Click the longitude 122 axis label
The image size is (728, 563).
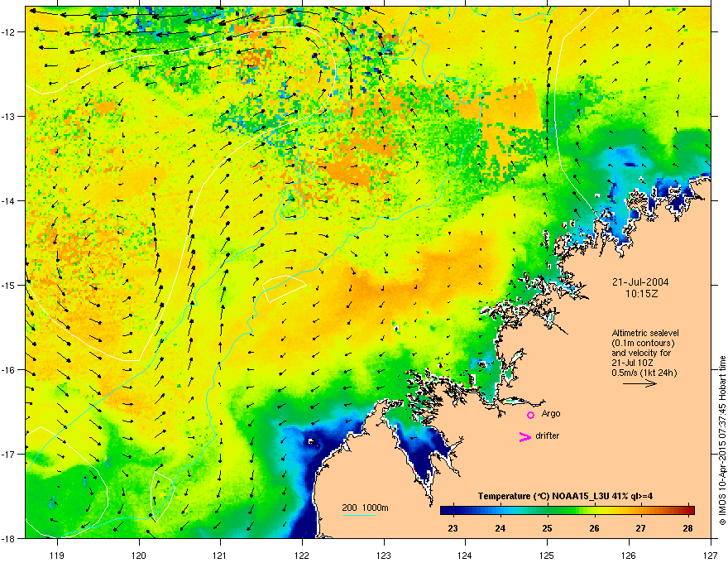click(302, 555)
